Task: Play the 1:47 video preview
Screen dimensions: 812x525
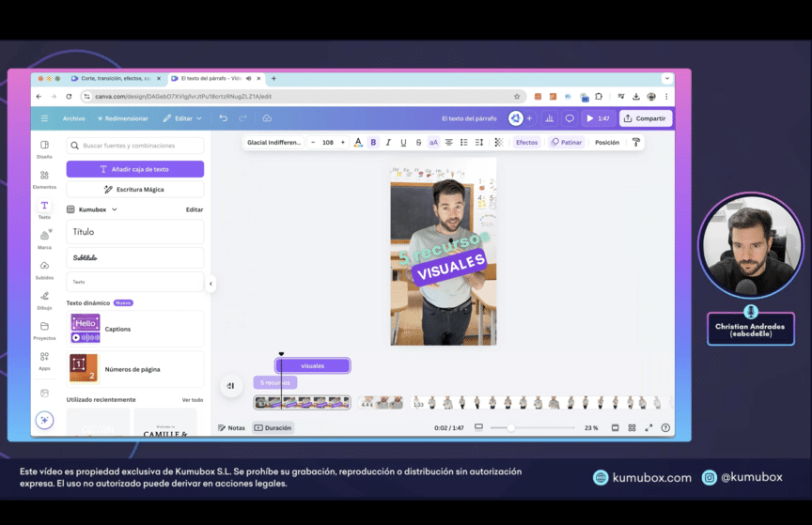Action: click(598, 118)
